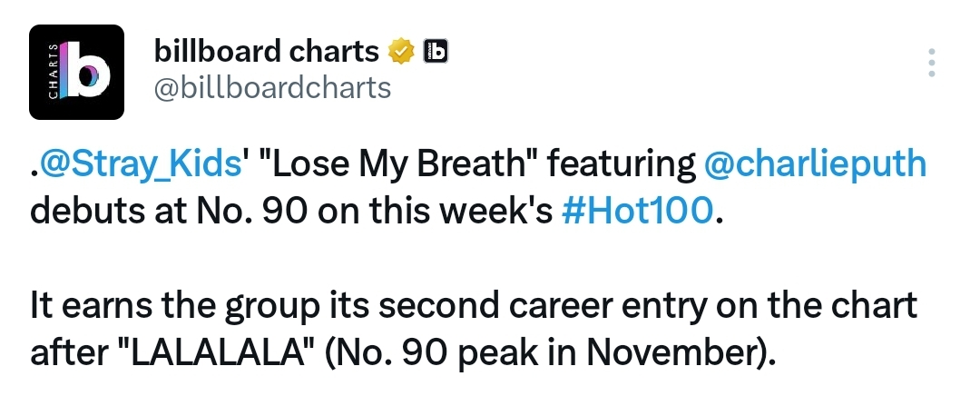Screen dimensions: 980x396
Task: Click the "debuts at No. 90" text
Action: tap(169, 212)
